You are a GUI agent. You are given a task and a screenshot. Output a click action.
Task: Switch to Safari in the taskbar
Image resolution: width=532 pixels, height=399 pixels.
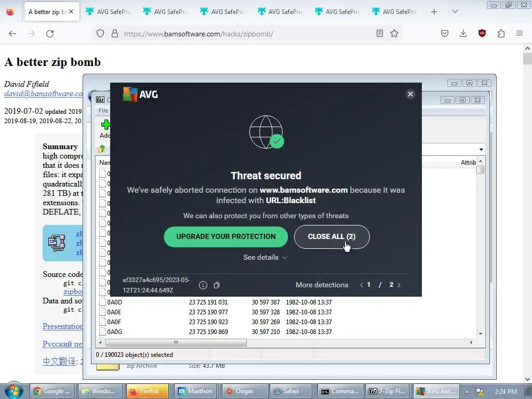291,391
